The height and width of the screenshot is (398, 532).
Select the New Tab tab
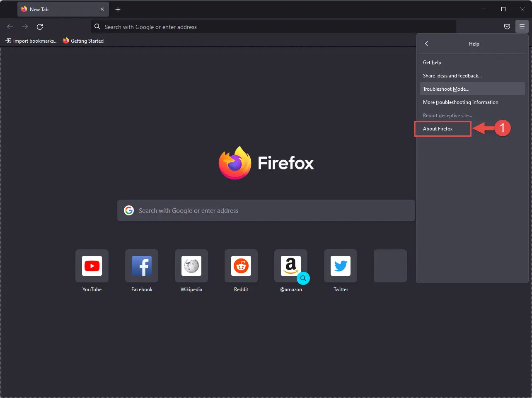pyautogui.click(x=63, y=9)
